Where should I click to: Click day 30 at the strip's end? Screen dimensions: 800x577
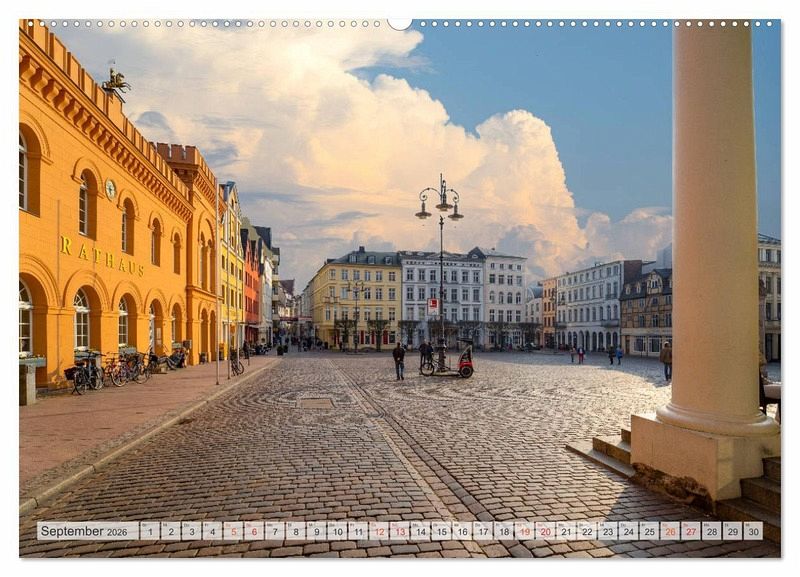(x=752, y=531)
